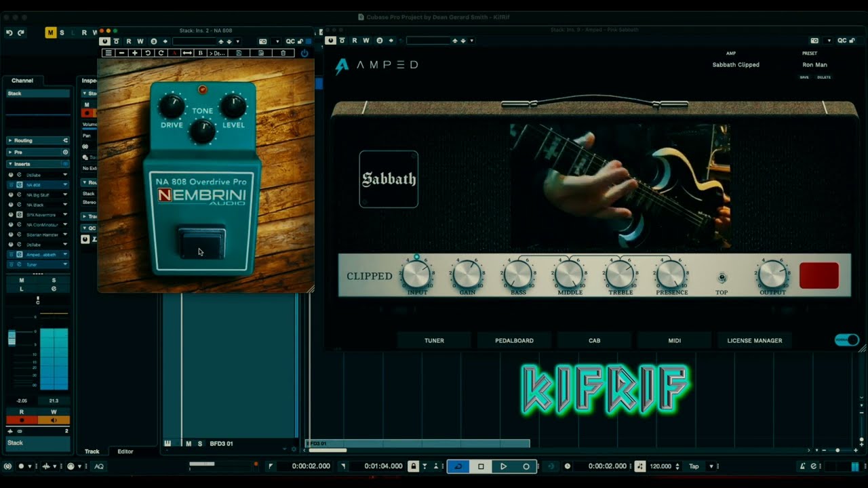868x488 pixels.
Task: Open the NA 808 snapshot camera icon
Action: click(x=262, y=41)
